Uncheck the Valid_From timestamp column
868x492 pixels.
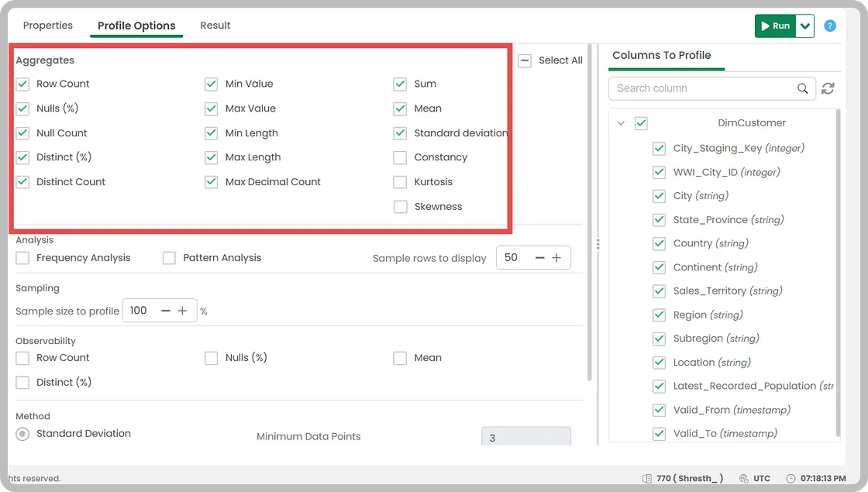(659, 410)
